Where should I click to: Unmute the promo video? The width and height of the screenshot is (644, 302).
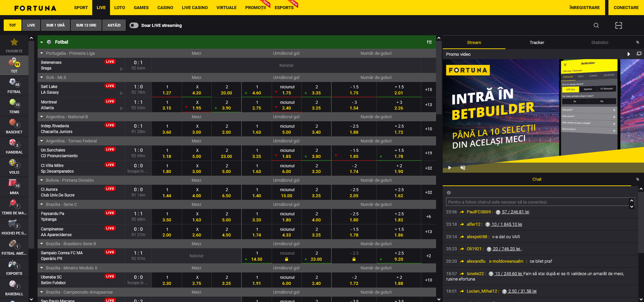tap(463, 168)
